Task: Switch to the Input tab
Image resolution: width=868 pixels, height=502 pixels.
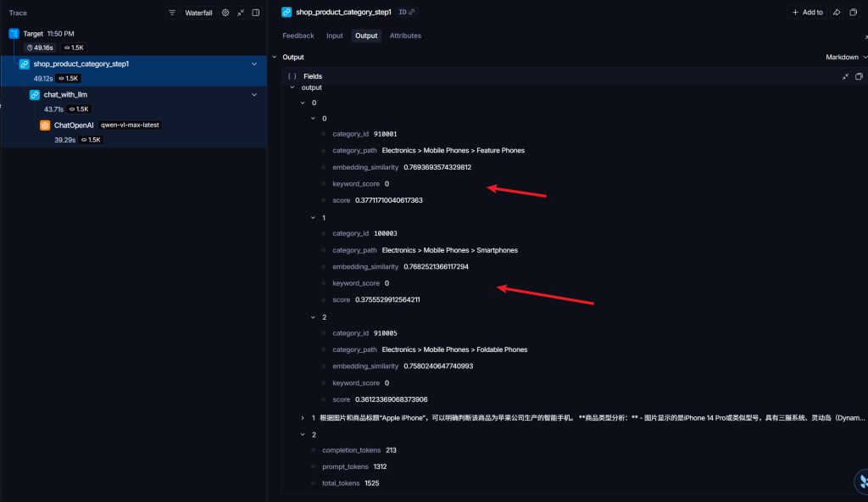Action: click(x=334, y=36)
